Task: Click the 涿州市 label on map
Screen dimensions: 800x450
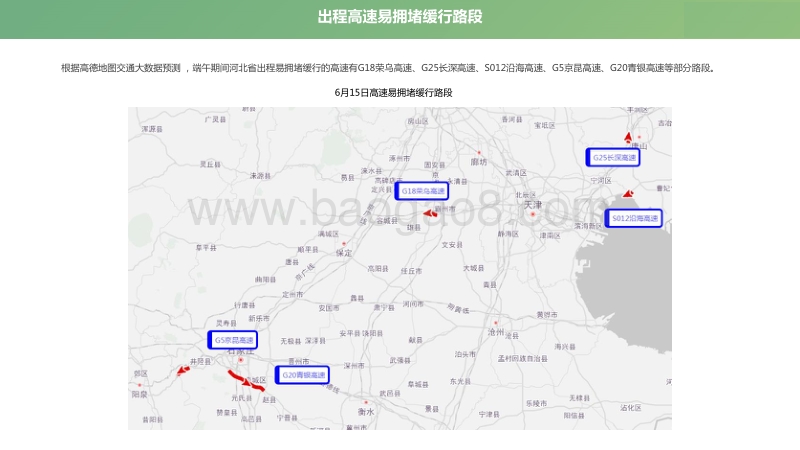Action: [x=399, y=158]
